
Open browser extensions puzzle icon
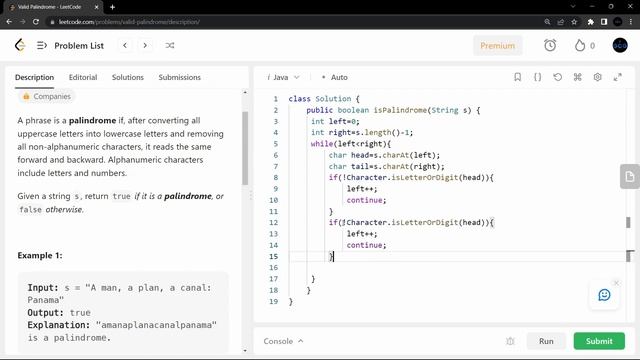pos(591,22)
